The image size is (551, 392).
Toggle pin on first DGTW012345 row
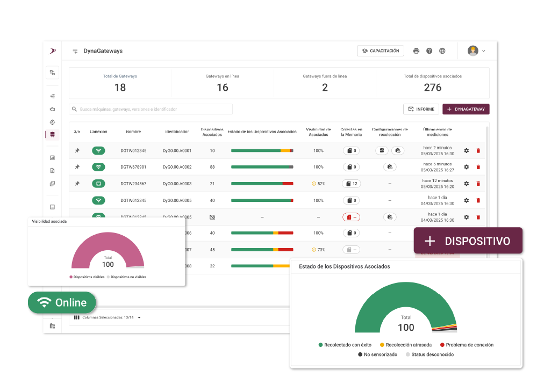pyautogui.click(x=77, y=150)
